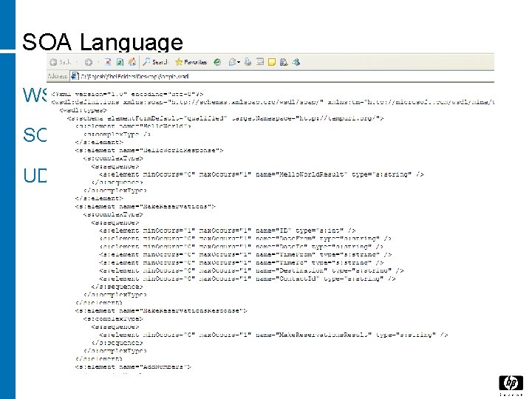The width and height of the screenshot is (532, 399).
Task: Click the HelloWorldResponse element line
Action: click(x=149, y=150)
